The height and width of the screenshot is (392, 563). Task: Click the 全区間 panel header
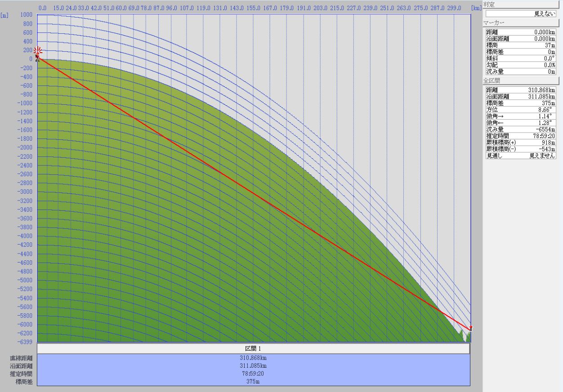(x=520, y=81)
